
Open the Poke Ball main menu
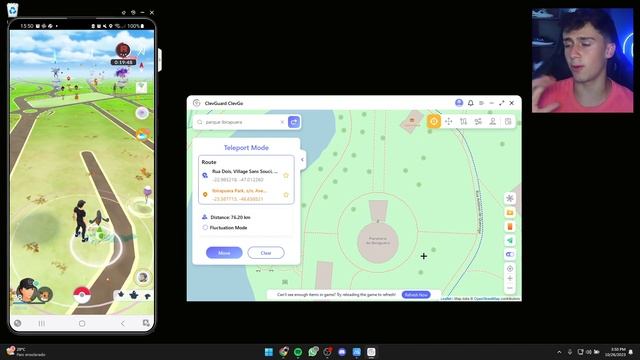pos(82,295)
